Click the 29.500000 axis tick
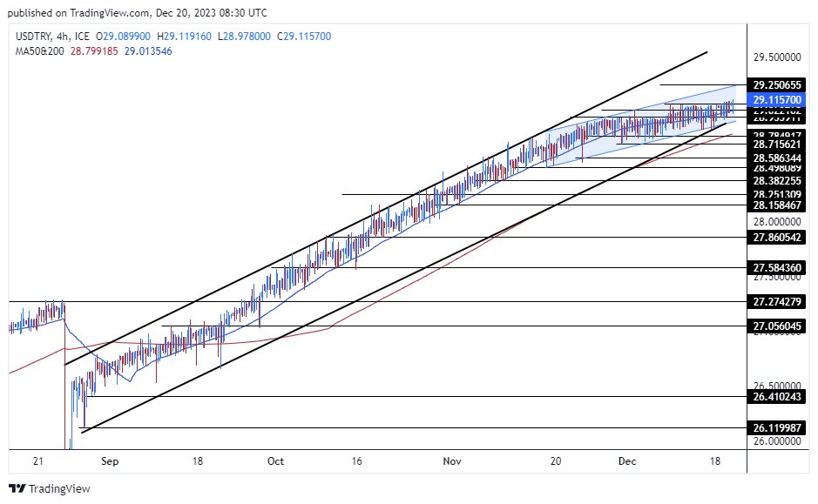 tap(777, 57)
